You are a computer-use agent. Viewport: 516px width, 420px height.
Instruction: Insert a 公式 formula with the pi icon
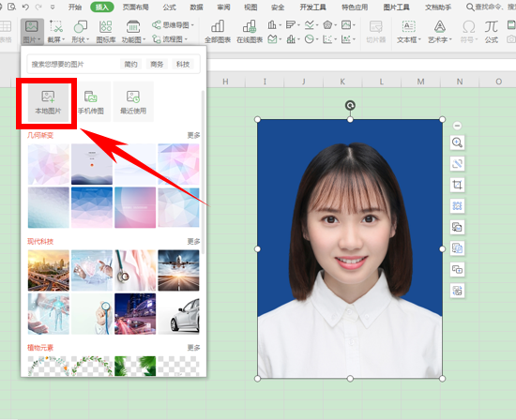(491, 32)
